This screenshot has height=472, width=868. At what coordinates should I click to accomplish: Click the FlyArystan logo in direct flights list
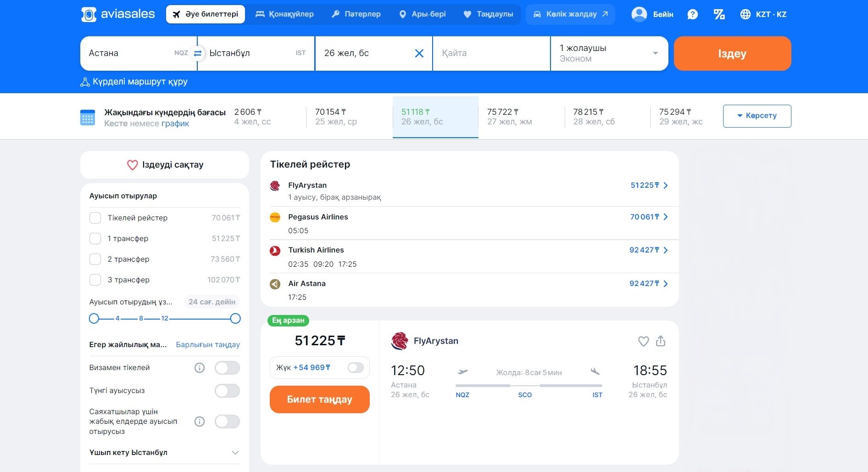pos(275,185)
